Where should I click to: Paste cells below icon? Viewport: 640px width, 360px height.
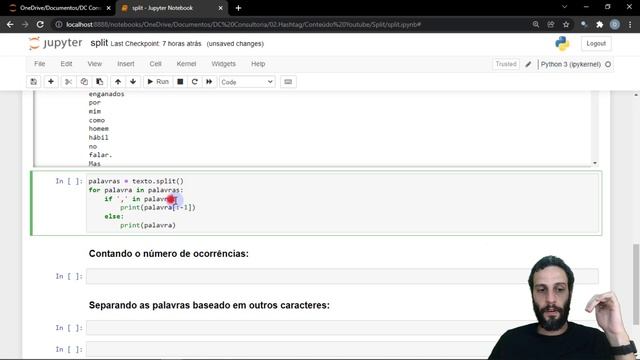point(100,82)
